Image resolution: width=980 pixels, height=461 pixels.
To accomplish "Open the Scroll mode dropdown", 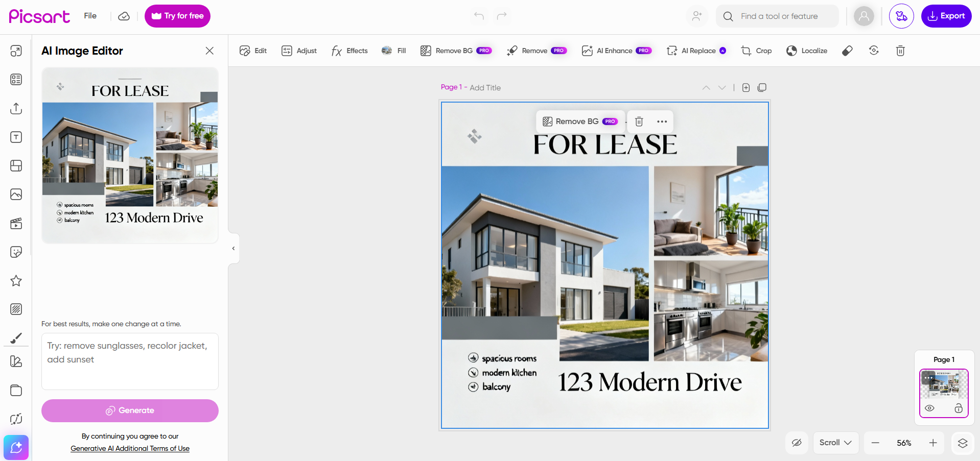I will pos(835,443).
